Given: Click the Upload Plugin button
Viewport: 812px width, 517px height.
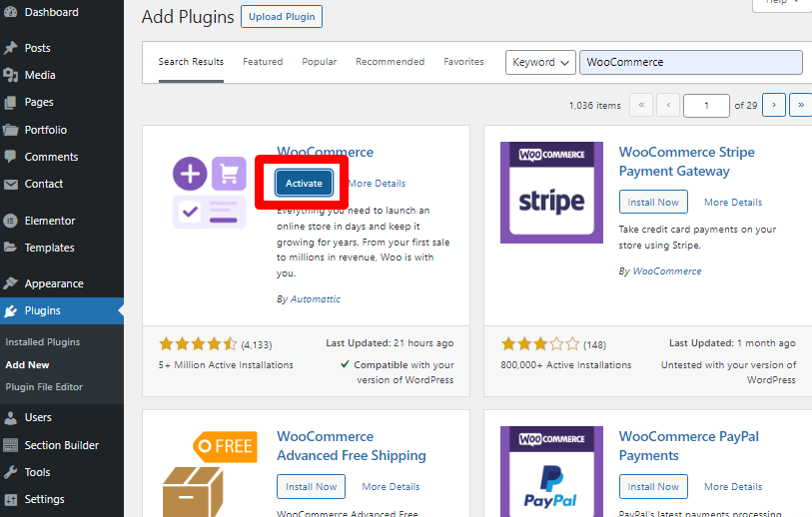Looking at the screenshot, I should (x=282, y=17).
